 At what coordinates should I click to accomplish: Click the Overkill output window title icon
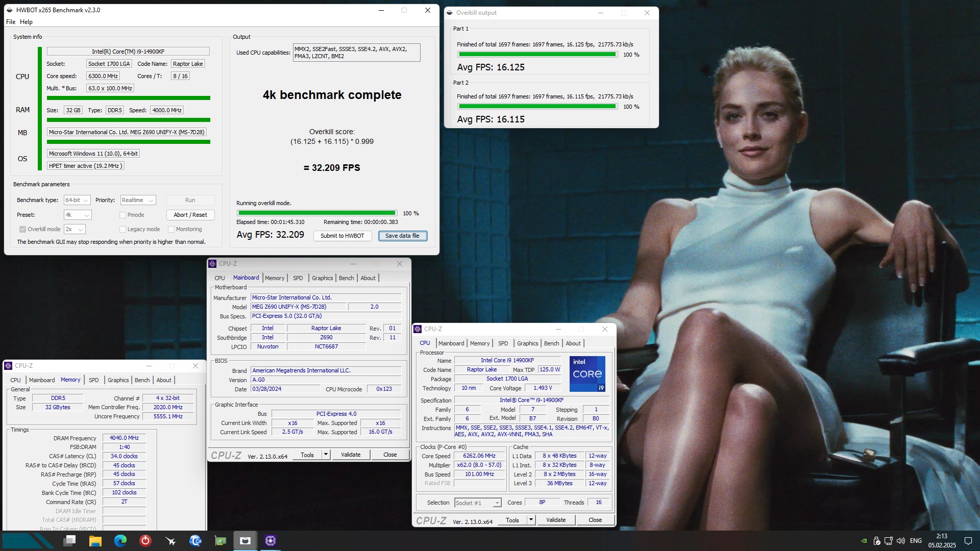(x=450, y=13)
